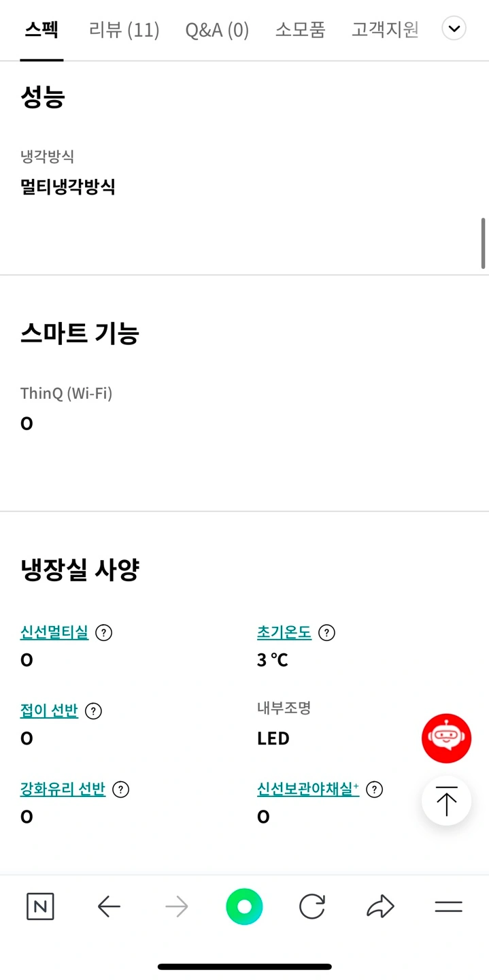The image size is (489, 980).
Task: Open Naver home N icon
Action: (40, 906)
